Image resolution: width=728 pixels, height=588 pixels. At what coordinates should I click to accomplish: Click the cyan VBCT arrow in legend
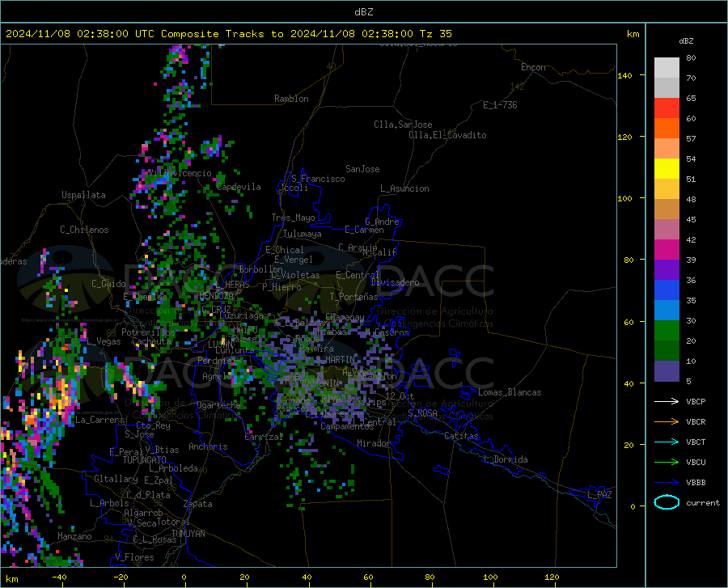click(667, 442)
